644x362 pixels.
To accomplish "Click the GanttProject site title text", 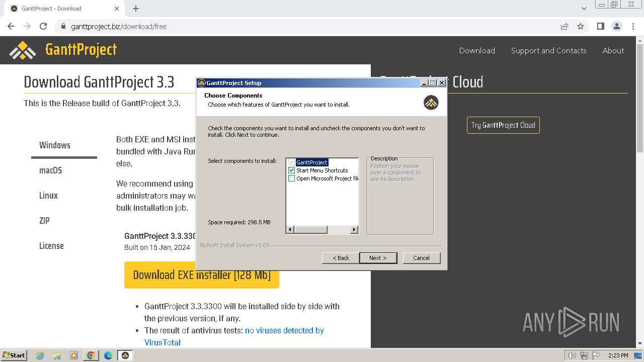I will (81, 49).
